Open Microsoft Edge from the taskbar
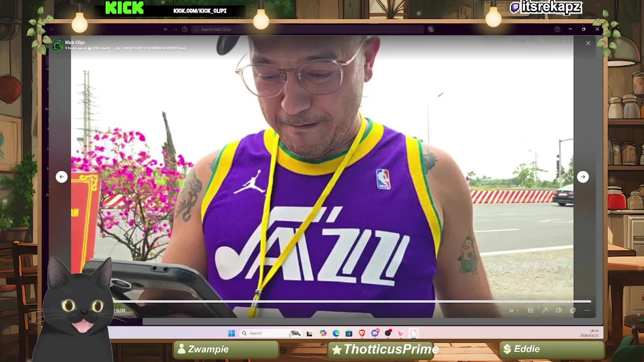This screenshot has height=362, width=644. [336, 333]
